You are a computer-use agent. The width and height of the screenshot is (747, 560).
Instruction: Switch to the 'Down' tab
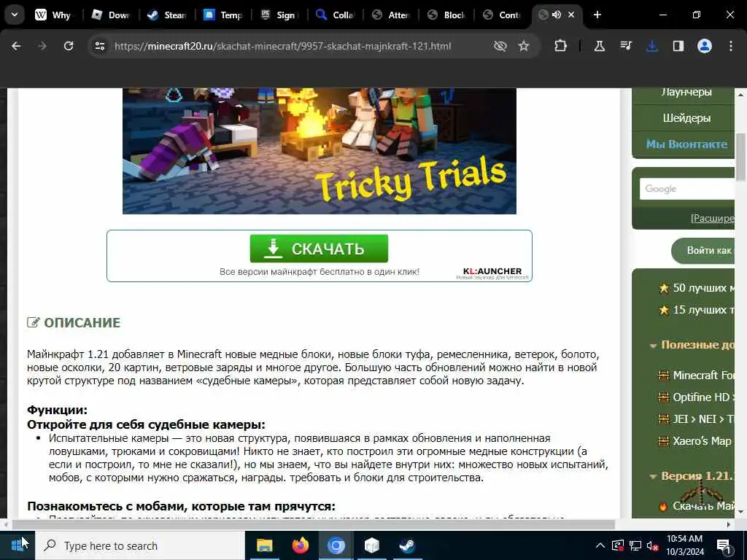tap(111, 15)
